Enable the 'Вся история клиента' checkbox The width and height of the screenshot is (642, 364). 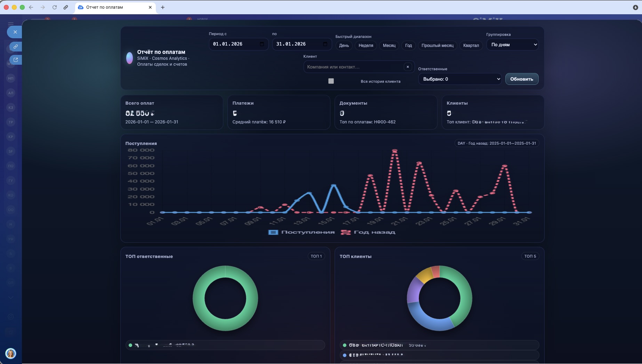click(x=331, y=81)
